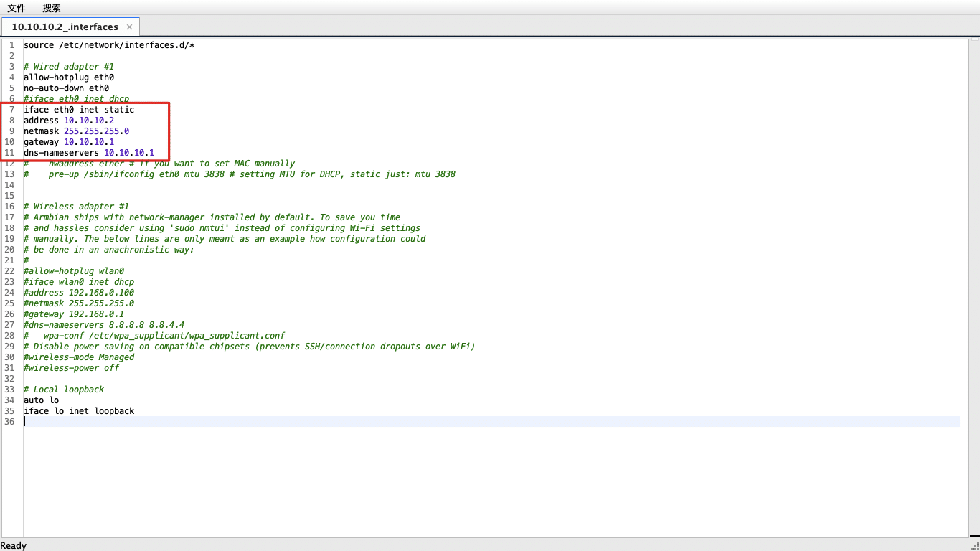The image size is (980, 551).
Task: Click the 'allow-hotplug eth0' line
Action: [x=69, y=77]
